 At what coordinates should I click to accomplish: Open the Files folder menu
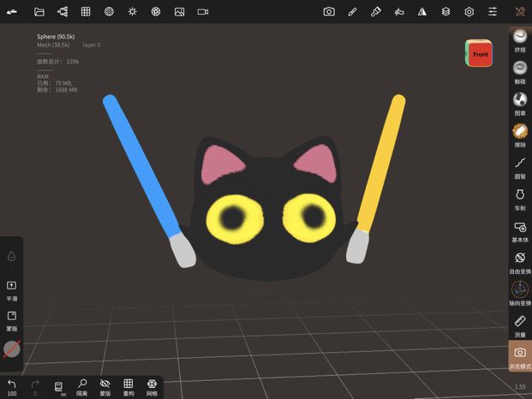[x=39, y=12]
